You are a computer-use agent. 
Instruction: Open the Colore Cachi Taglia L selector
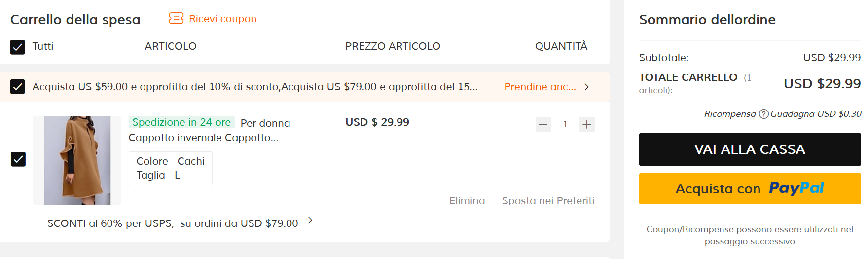pos(170,168)
